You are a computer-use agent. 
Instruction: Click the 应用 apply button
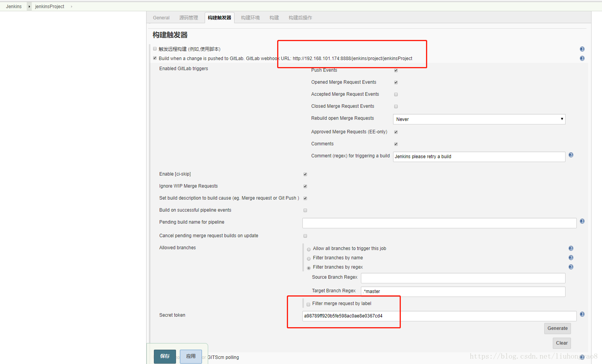[191, 356]
